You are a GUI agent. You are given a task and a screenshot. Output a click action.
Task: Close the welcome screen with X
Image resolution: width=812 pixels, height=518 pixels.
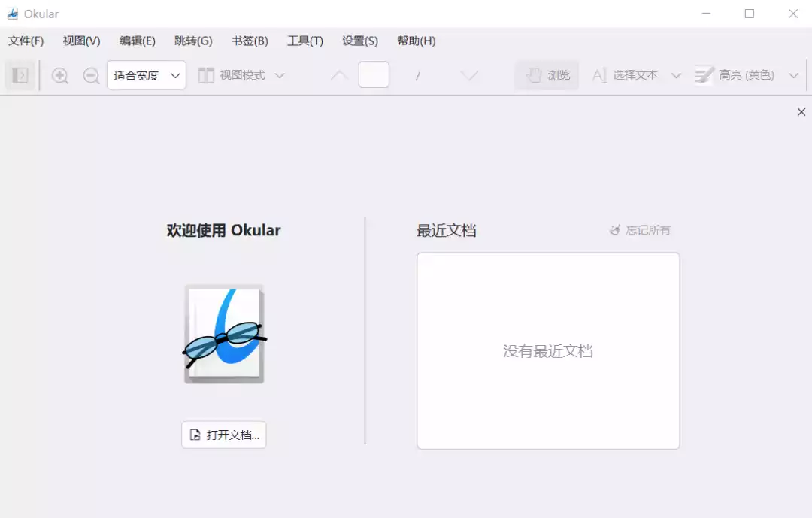coord(801,112)
